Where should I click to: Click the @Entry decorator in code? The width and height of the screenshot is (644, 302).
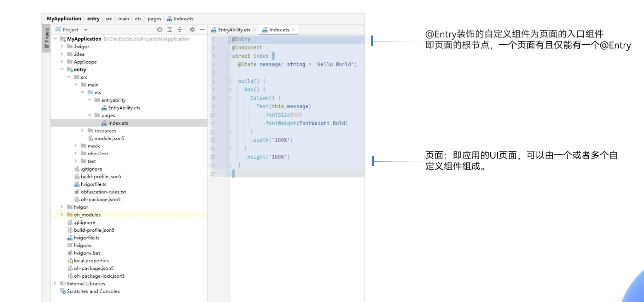(x=241, y=39)
